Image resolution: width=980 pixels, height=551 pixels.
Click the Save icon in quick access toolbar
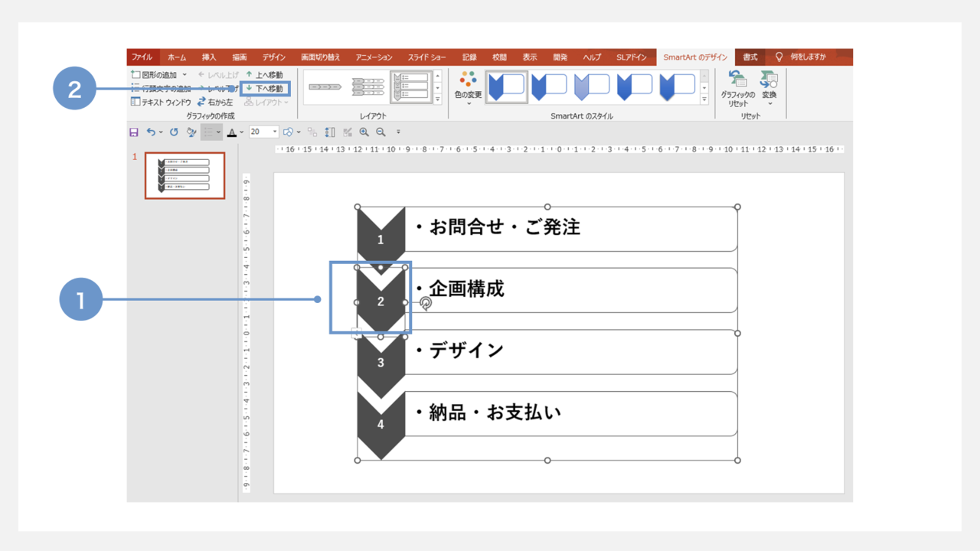pos(134,132)
